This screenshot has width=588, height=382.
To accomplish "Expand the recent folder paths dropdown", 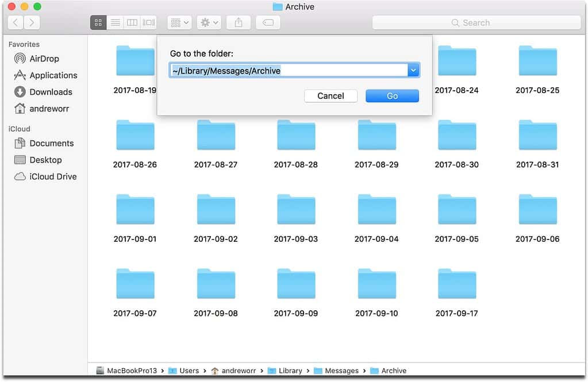I will [x=413, y=71].
